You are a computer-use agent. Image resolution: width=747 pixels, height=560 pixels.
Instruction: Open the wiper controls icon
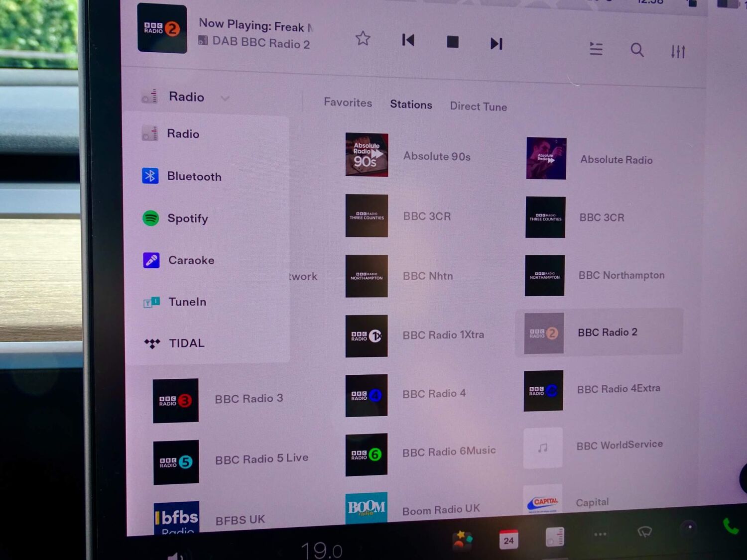[644, 532]
